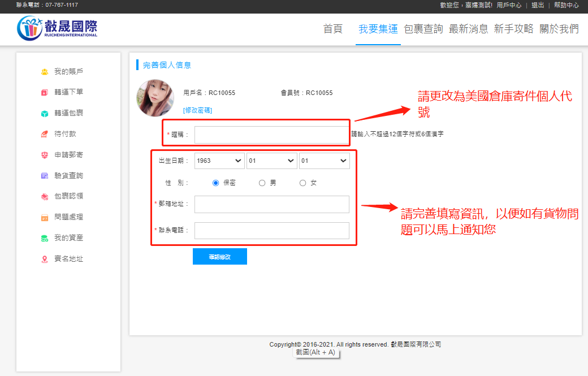Viewport: 588px width, 376px height.
Task: Click the 待付款 sidebar icon
Action: [45, 134]
